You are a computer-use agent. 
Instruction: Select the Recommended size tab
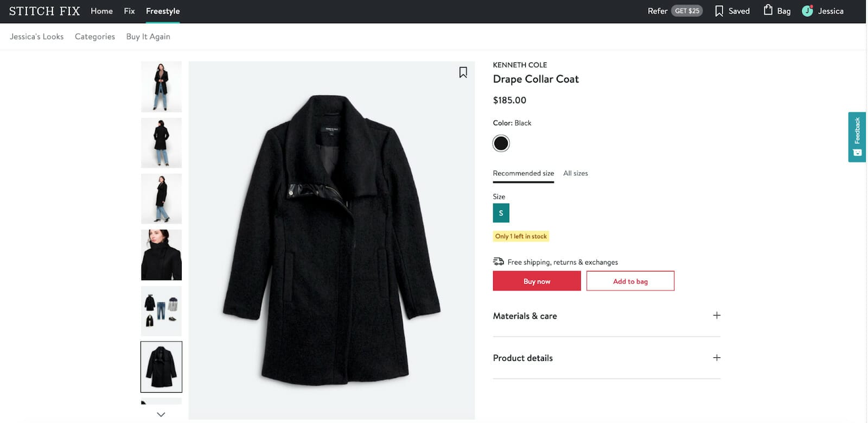pyautogui.click(x=523, y=173)
